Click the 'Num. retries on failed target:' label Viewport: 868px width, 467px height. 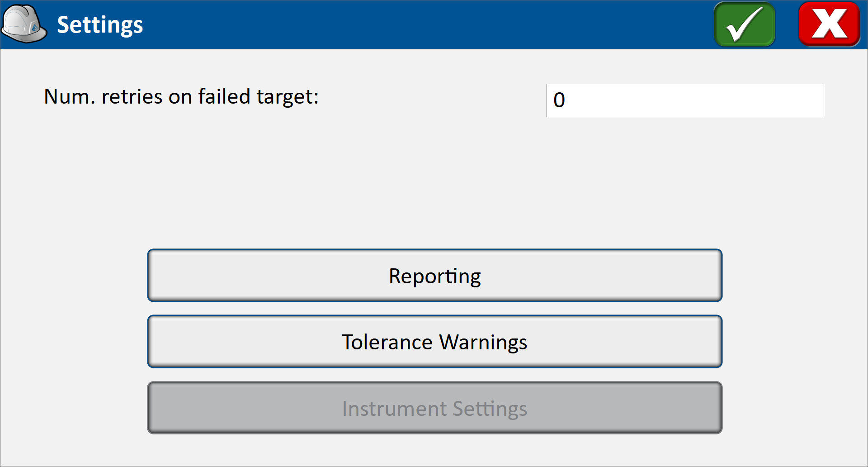181,96
